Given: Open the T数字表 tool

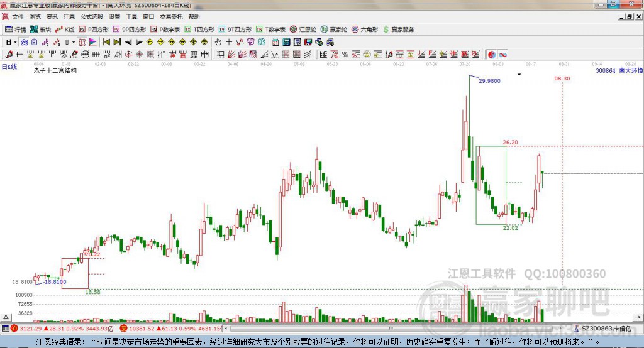Looking at the screenshot, I should (x=270, y=30).
